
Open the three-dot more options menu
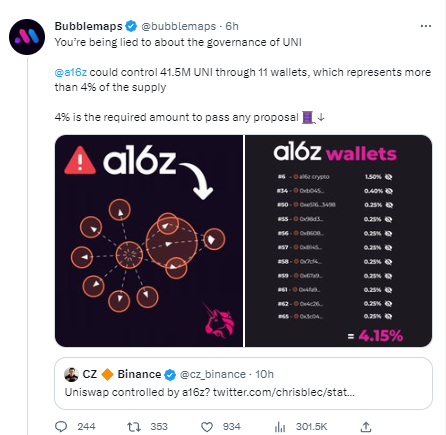[426, 26]
